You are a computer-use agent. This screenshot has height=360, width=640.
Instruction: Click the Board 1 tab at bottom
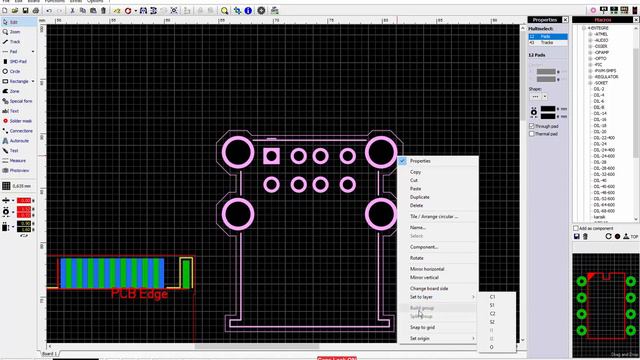[x=49, y=353]
